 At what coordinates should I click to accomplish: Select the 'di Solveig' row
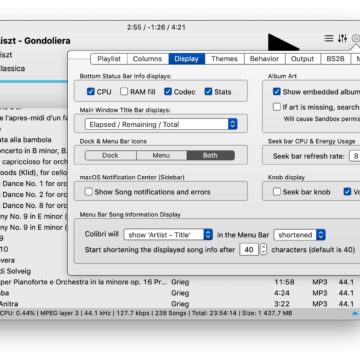coord(34,271)
